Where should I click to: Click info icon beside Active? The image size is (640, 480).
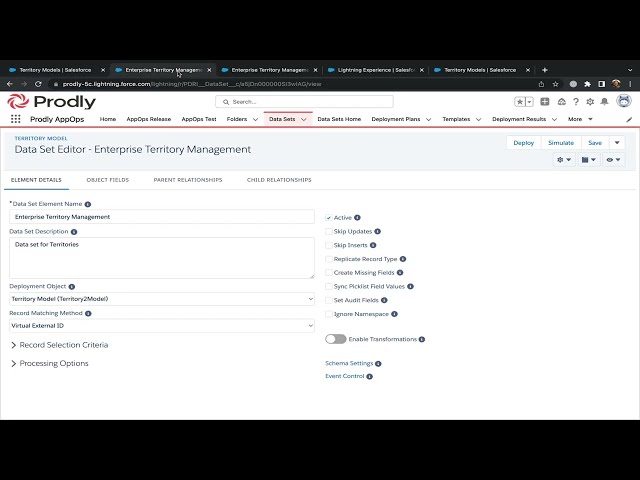pyautogui.click(x=357, y=218)
